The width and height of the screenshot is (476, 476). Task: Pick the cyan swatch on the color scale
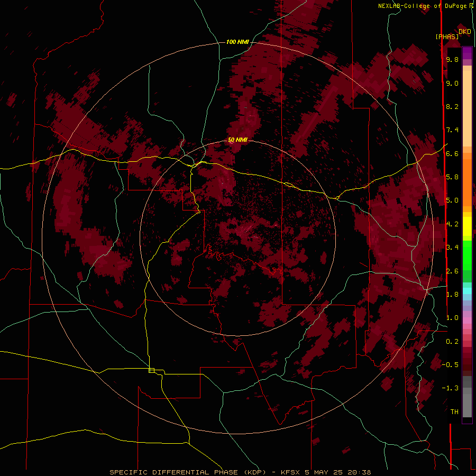point(467,291)
